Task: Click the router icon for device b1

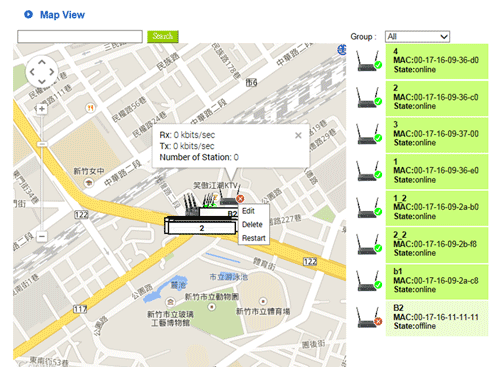Action: 368,281
